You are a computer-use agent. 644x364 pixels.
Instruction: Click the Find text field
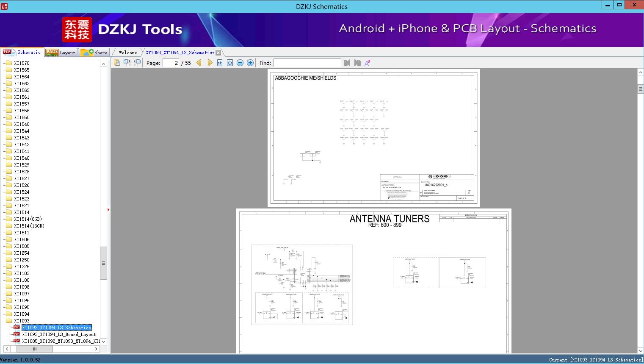pos(307,63)
